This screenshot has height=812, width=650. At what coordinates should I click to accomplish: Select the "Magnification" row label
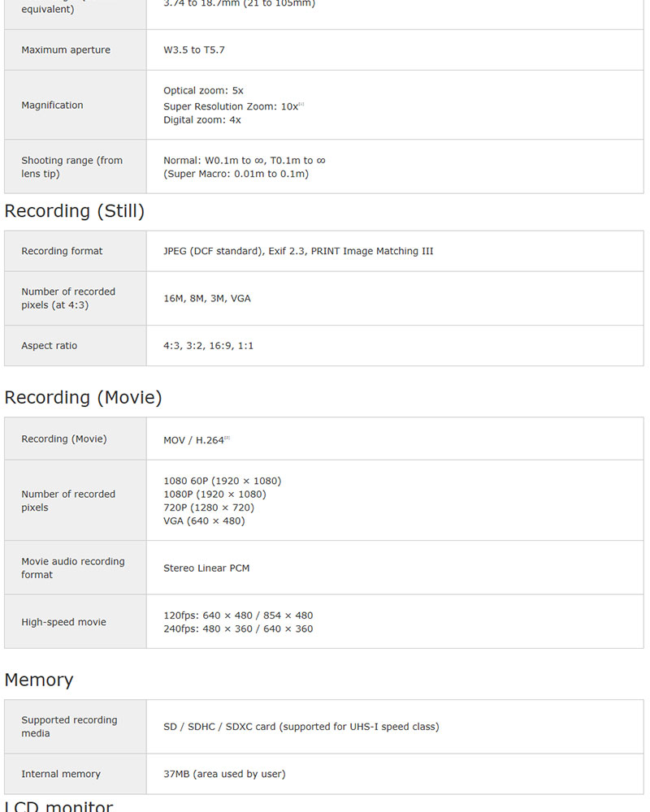(x=52, y=106)
